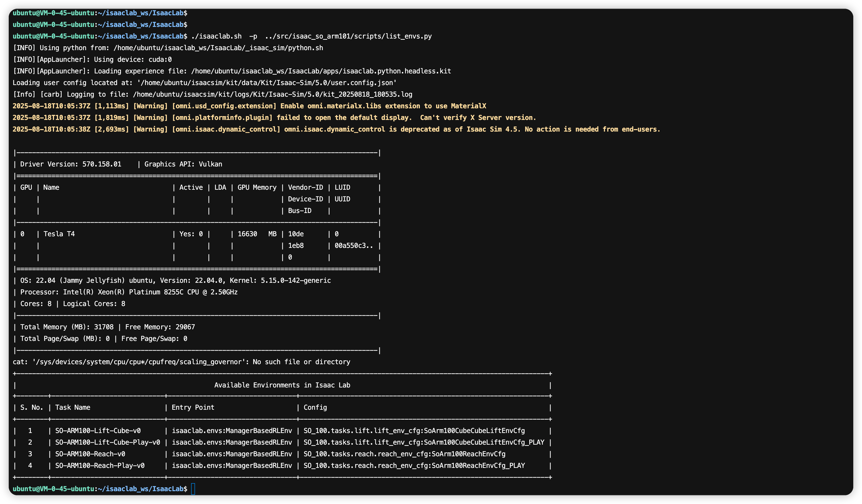
Task: Click the '16630 MB' memory value
Action: point(257,234)
